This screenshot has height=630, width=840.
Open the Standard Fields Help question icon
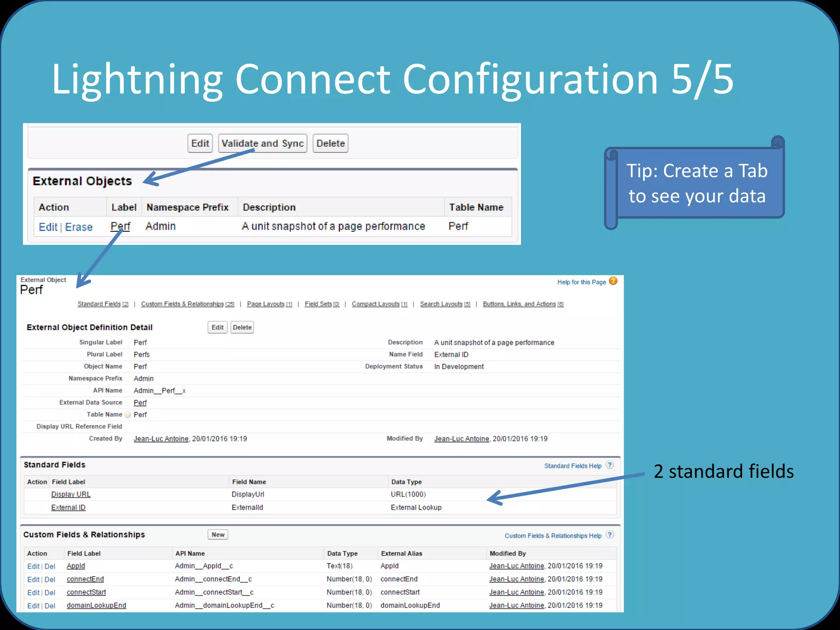pyautogui.click(x=610, y=465)
